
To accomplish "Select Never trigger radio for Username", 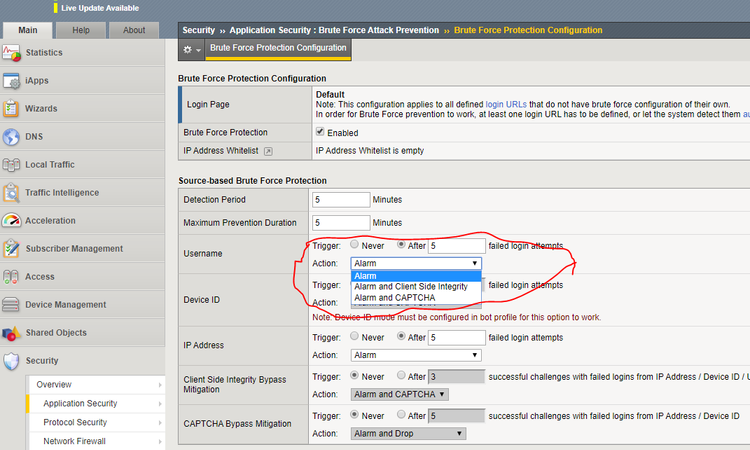I will click(x=355, y=245).
